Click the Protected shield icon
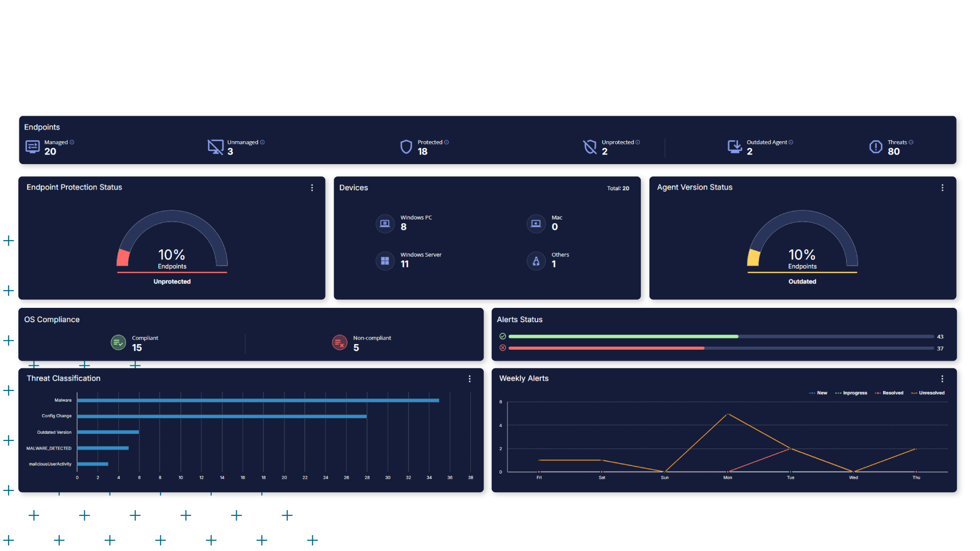Image resolution: width=980 pixels, height=551 pixels. pyautogui.click(x=406, y=147)
